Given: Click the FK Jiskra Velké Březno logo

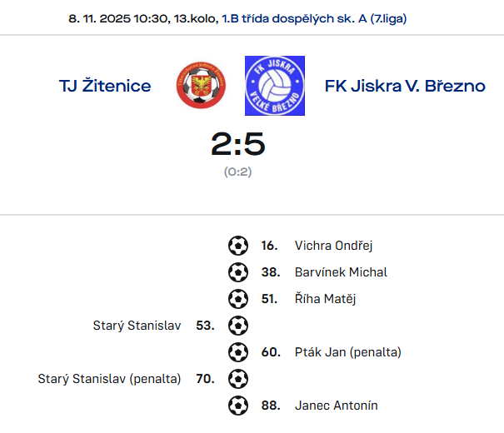Looking at the screenshot, I should pyautogui.click(x=275, y=86).
